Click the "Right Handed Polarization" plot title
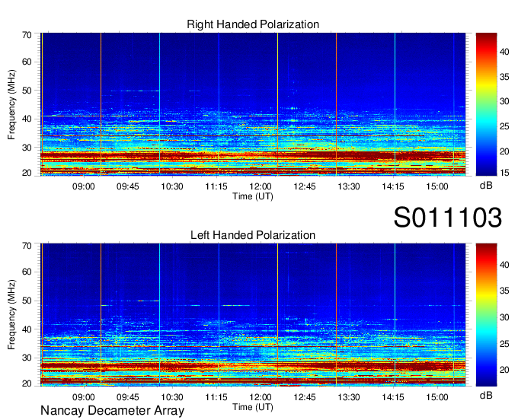This screenshot has width=518, height=420. click(x=253, y=24)
